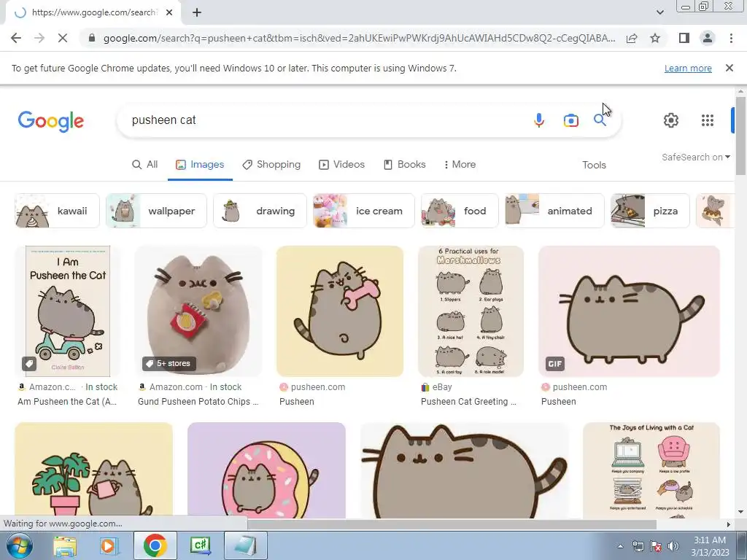Click the Google logo

51,121
